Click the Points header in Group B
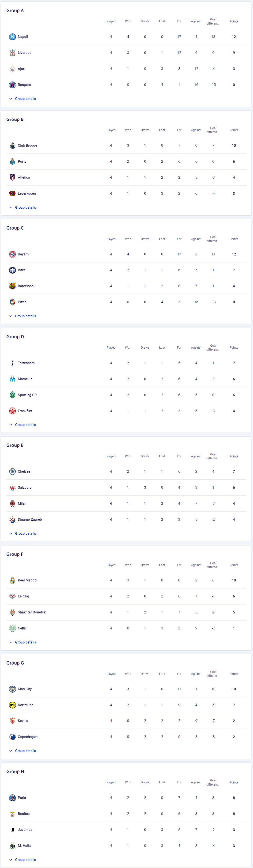 coord(234,130)
